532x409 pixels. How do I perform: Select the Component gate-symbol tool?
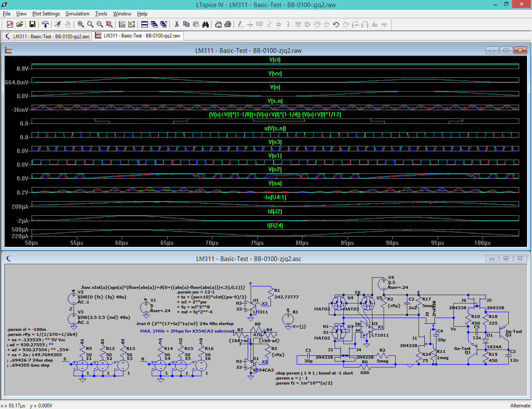(308, 25)
